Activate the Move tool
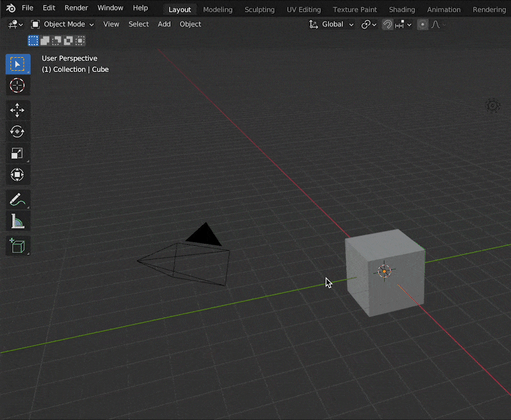This screenshot has width=511, height=420. pyautogui.click(x=17, y=110)
